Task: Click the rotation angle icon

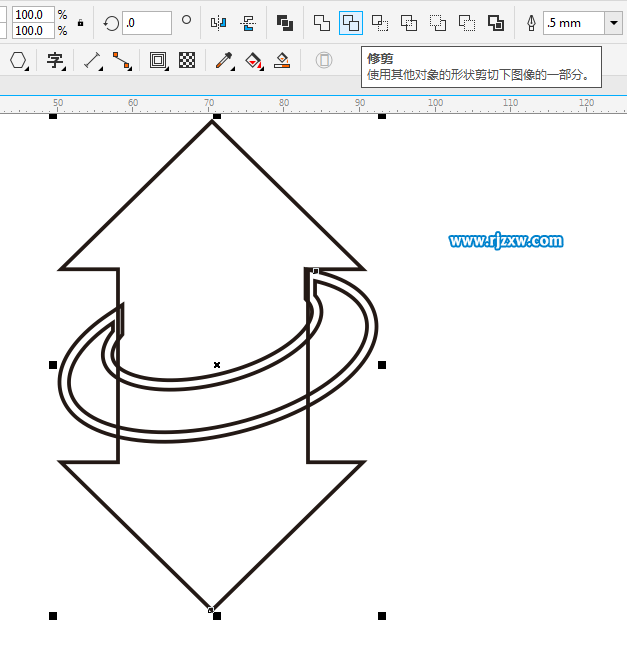Action: coord(111,23)
